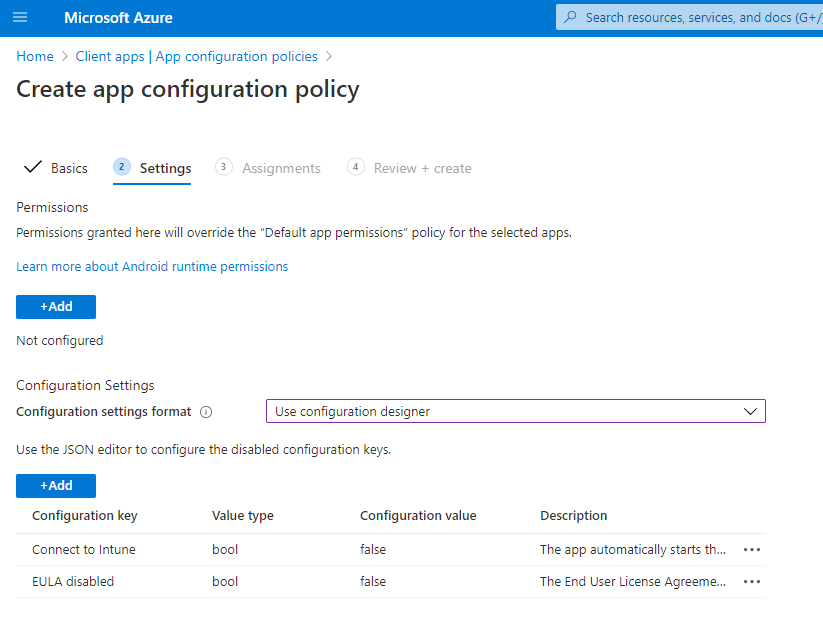Click the search magnifier icon
This screenshot has width=823, height=619.
click(570, 17)
